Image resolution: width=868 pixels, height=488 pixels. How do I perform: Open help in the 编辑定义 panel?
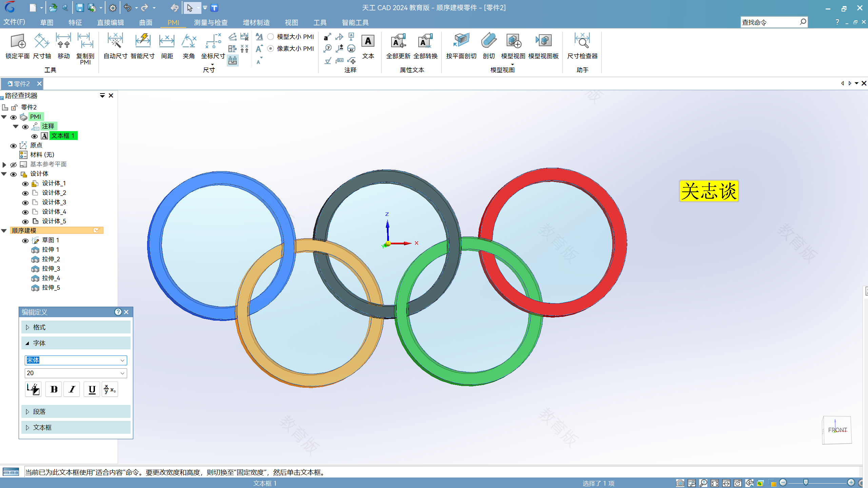click(x=118, y=312)
